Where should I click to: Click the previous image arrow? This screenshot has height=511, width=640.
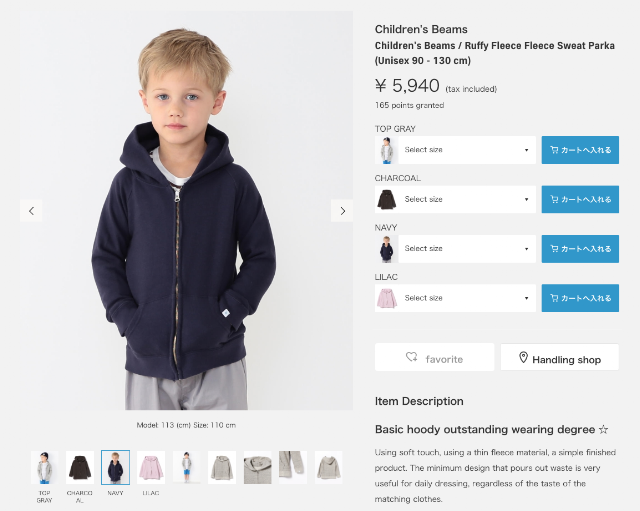(x=31, y=211)
